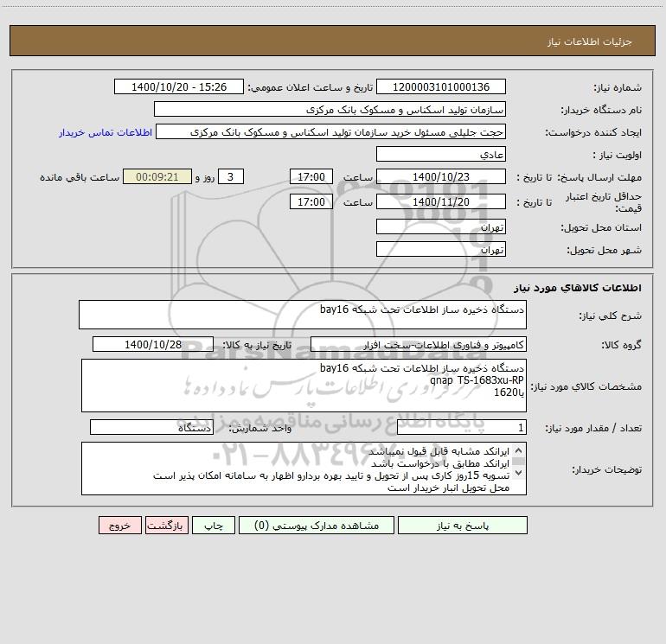
Task: Click section title اطلاعات کالاهای مورد نیاز
Action: [578, 288]
